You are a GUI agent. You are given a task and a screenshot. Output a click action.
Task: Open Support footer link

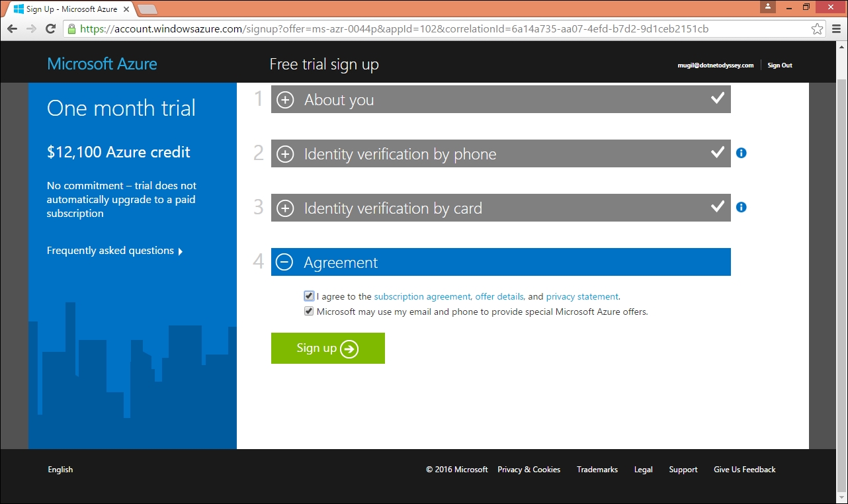tap(683, 470)
